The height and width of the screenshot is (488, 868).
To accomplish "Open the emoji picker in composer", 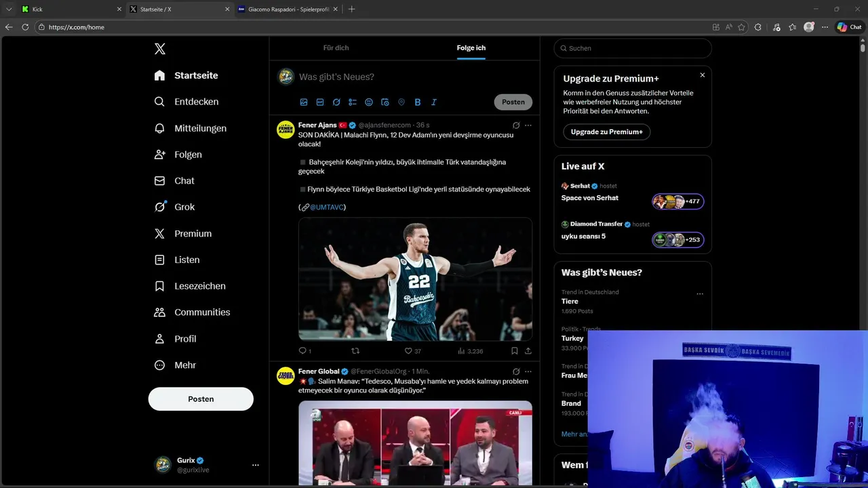I will pyautogui.click(x=369, y=102).
